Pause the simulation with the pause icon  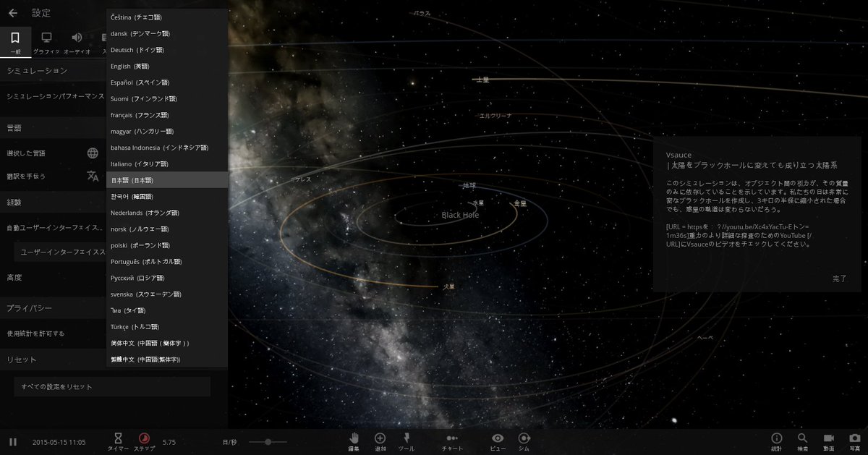pos(13,441)
